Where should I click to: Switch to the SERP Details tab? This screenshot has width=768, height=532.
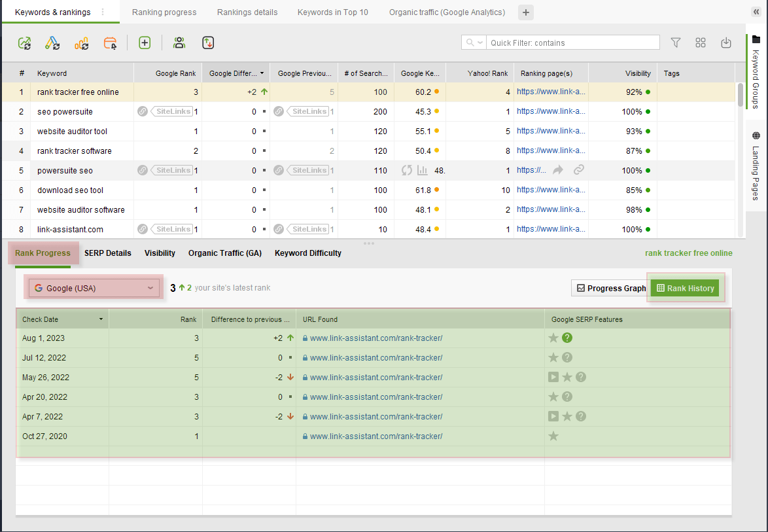(108, 253)
